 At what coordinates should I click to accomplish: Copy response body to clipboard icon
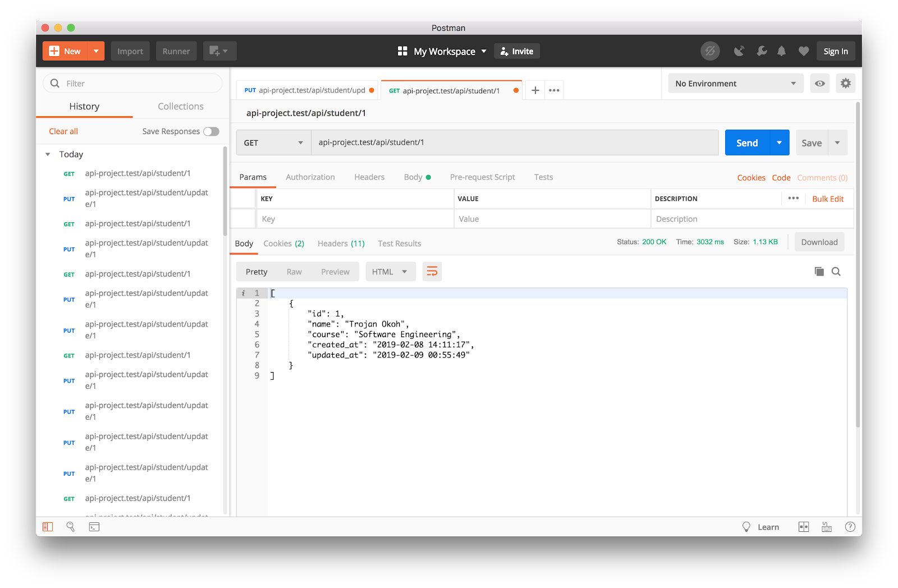(819, 272)
